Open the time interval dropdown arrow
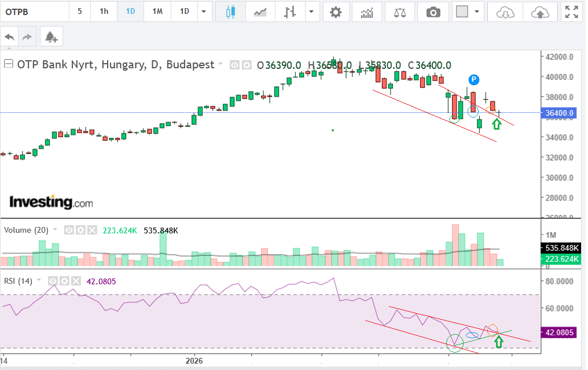Viewport: 588px width, 370px height. tap(203, 12)
